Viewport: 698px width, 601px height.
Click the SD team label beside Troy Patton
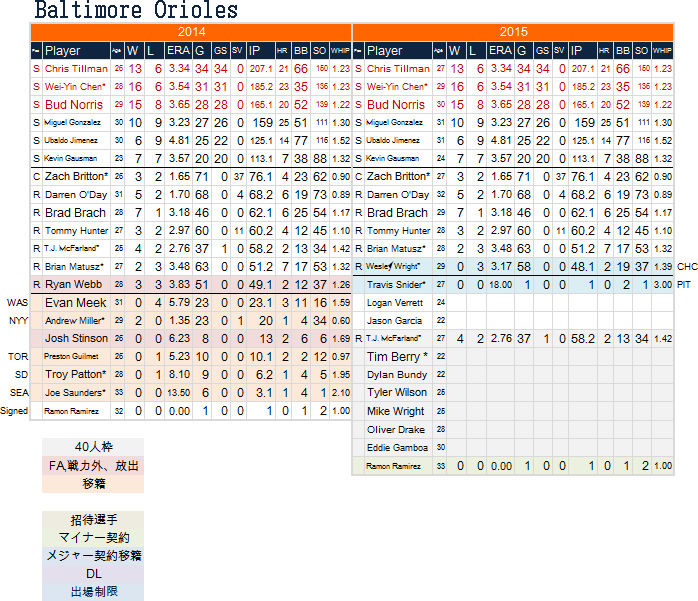point(21,375)
